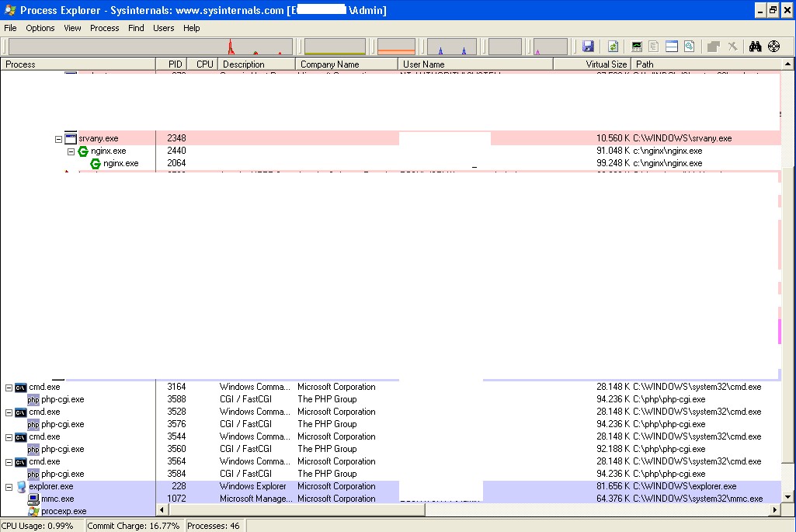Sort by the Virtual Size column header
Image resolution: width=796 pixels, height=532 pixels.
[592, 64]
